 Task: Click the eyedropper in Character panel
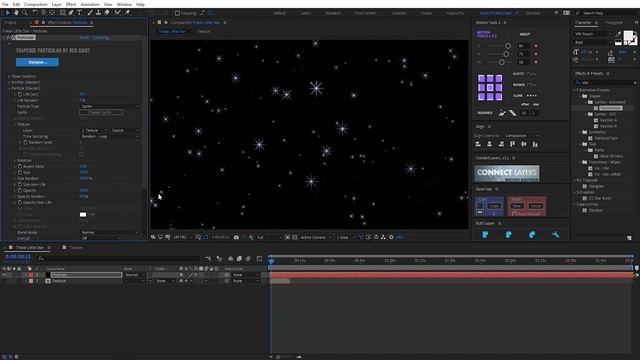coord(618,34)
